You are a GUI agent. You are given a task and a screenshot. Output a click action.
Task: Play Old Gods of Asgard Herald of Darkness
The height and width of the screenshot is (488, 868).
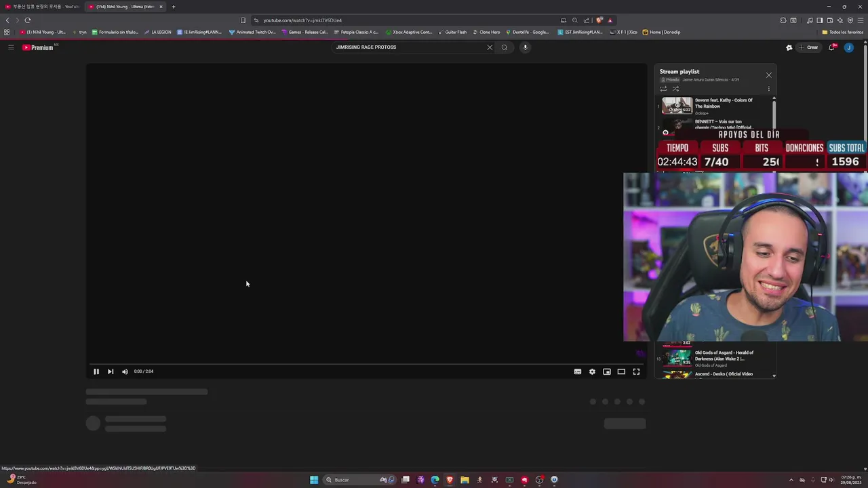point(724,355)
